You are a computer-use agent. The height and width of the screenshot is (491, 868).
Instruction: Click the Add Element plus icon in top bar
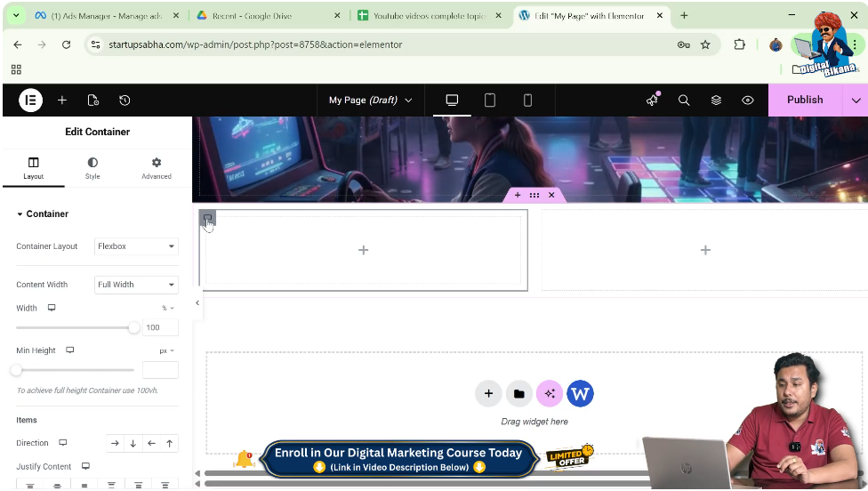tap(62, 101)
